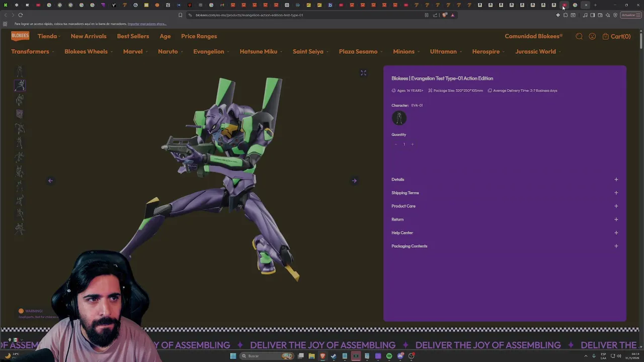The image size is (644, 362).
Task: Open the media control music note icon
Action: [x=585, y=15]
